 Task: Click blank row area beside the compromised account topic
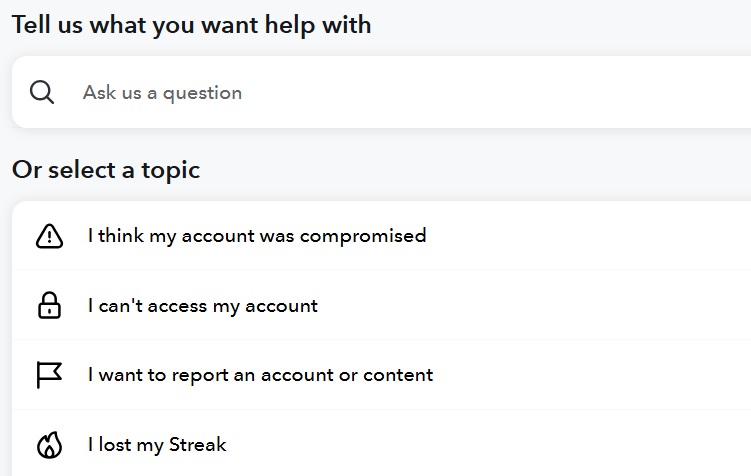600,236
